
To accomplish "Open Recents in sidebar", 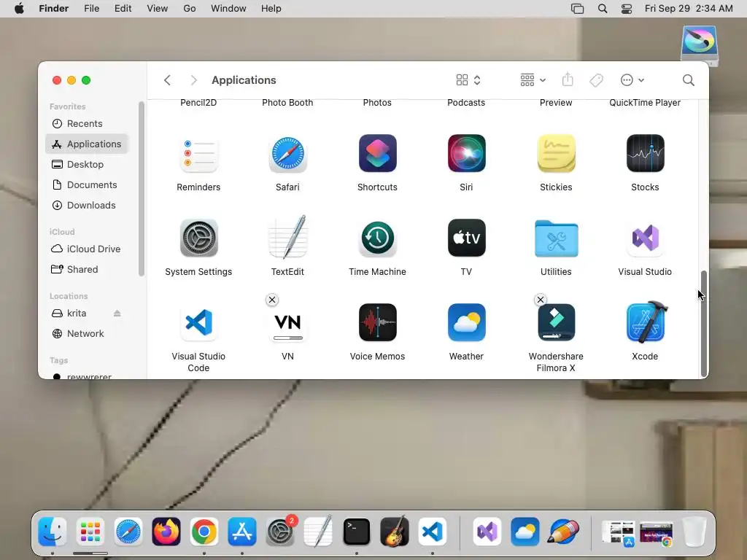I will point(87,123).
